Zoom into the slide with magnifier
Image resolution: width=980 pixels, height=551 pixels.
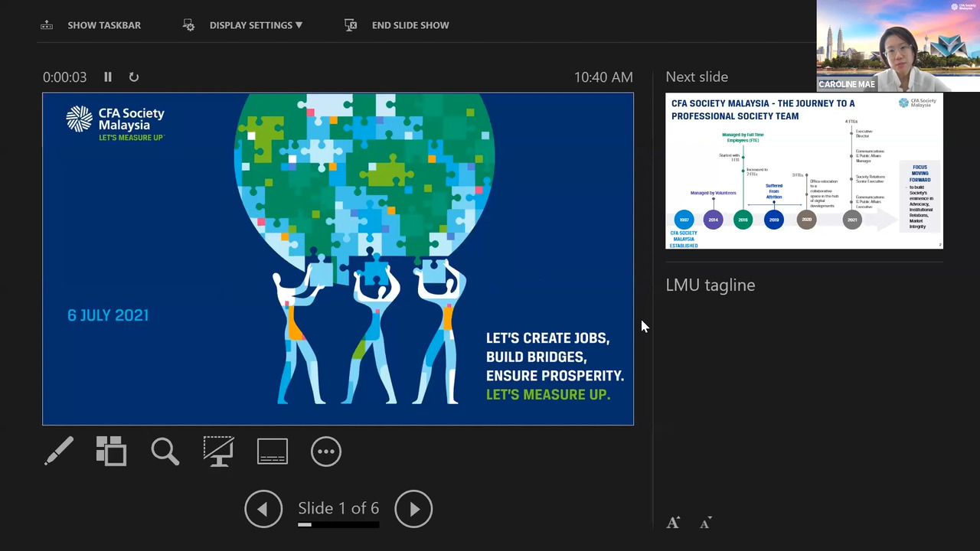tap(165, 452)
